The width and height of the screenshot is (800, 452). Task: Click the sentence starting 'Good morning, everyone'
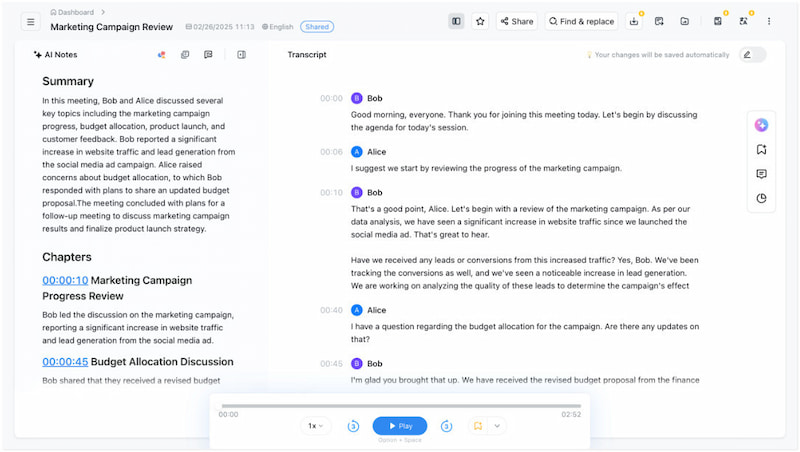[x=523, y=121]
